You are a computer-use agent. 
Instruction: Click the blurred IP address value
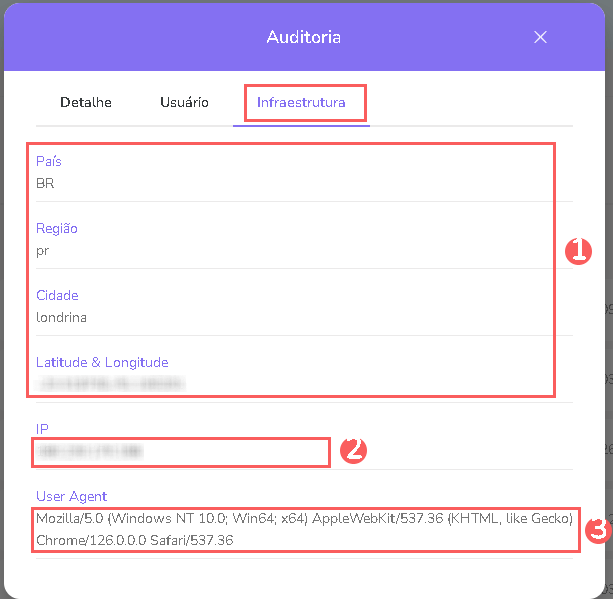coord(88,452)
